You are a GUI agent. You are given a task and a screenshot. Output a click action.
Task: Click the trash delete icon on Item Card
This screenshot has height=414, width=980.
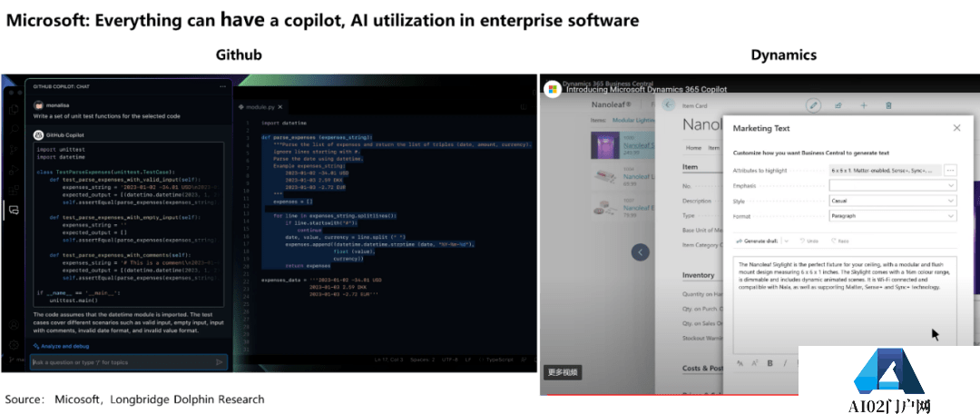point(888,105)
